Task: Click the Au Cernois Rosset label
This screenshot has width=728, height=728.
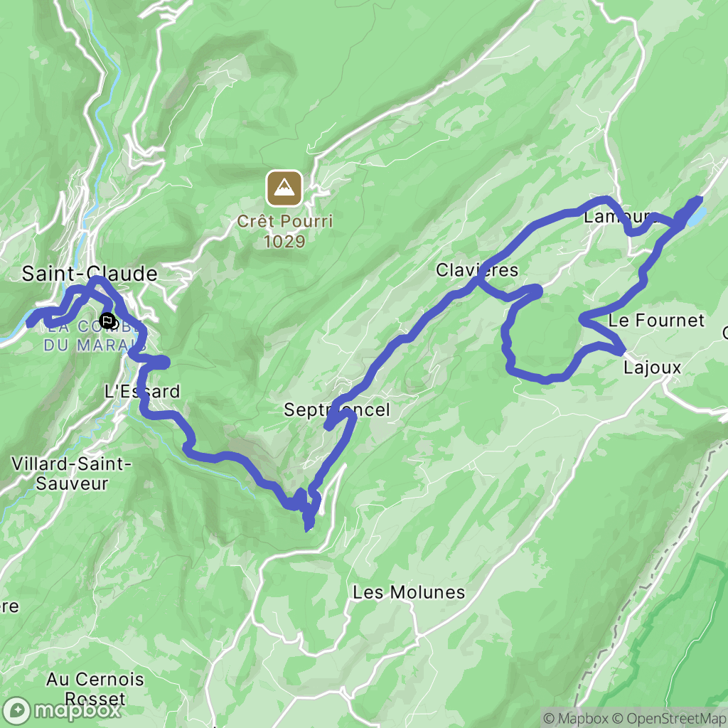Action: pyautogui.click(x=95, y=689)
